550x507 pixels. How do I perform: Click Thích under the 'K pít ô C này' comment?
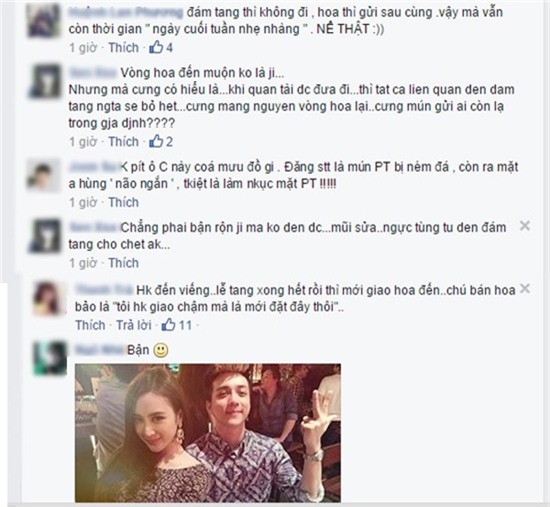coord(123,202)
